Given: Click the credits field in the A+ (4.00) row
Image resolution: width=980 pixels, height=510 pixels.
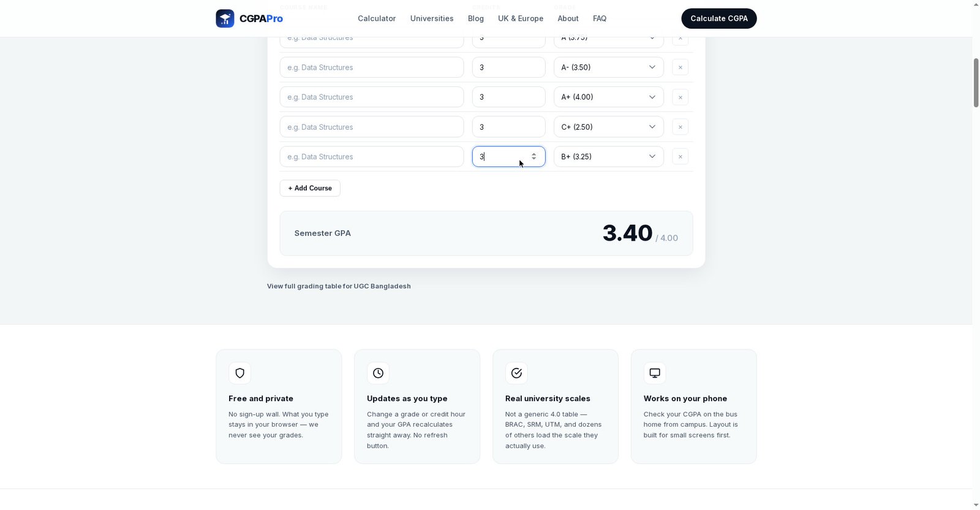Looking at the screenshot, I should (x=509, y=97).
